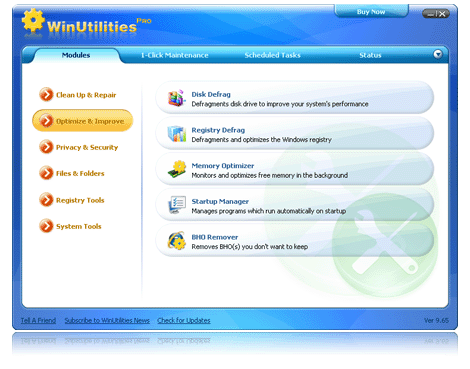The width and height of the screenshot is (470, 369).
Task: Click the WinUtilities gear logo
Action: pyautogui.click(x=33, y=21)
